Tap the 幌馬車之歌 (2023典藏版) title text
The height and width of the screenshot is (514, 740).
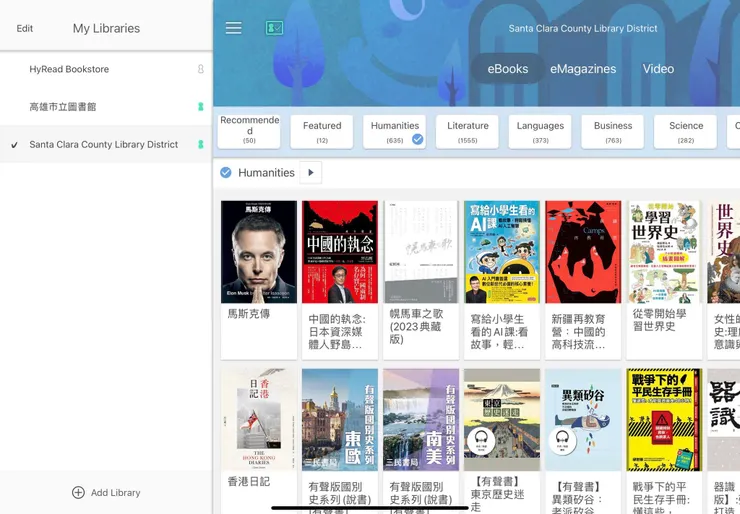tap(416, 327)
